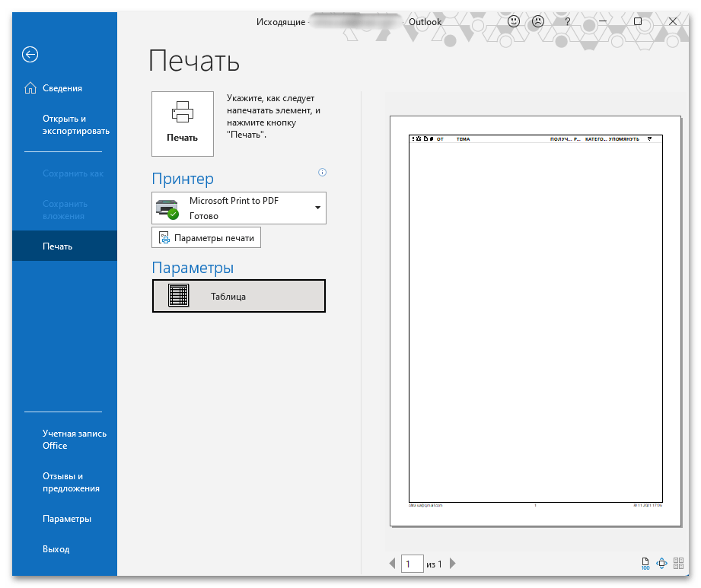Click the page number input field
701x588 pixels.
[x=412, y=564]
